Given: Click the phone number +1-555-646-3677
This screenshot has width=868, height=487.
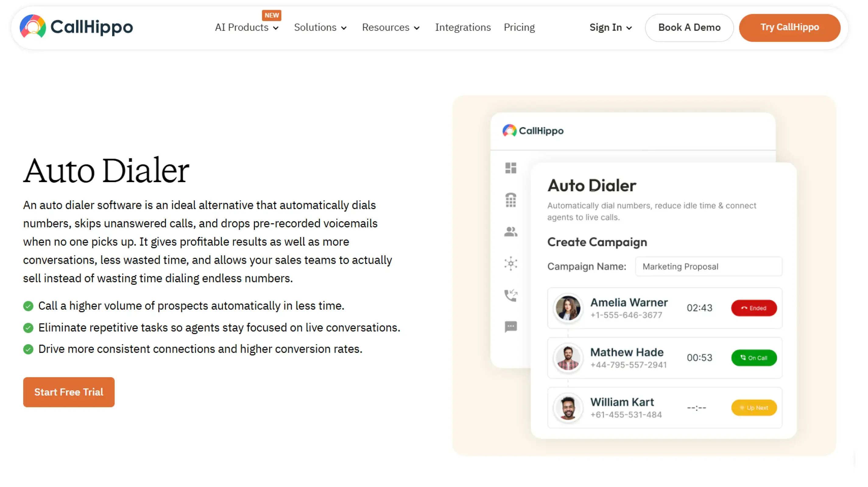Looking at the screenshot, I should point(626,315).
